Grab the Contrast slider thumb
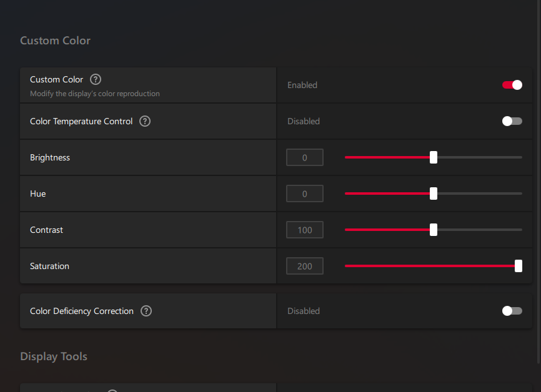This screenshot has width=541, height=392. coord(434,230)
